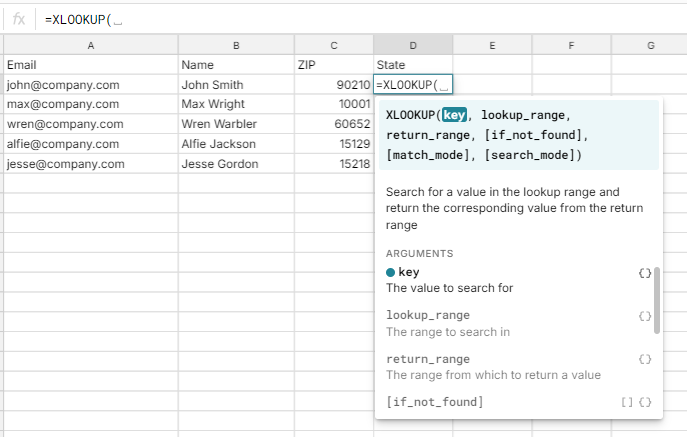Click the fx icon in formula bar

(18, 19)
